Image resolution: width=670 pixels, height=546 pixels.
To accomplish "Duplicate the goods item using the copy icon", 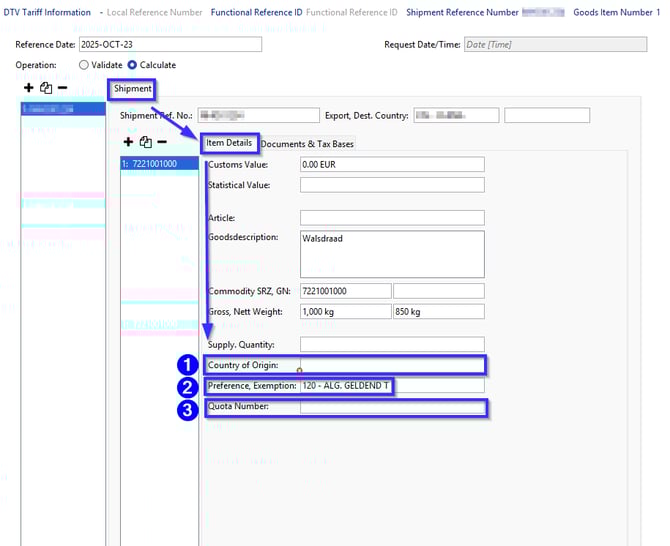I will click(x=145, y=142).
